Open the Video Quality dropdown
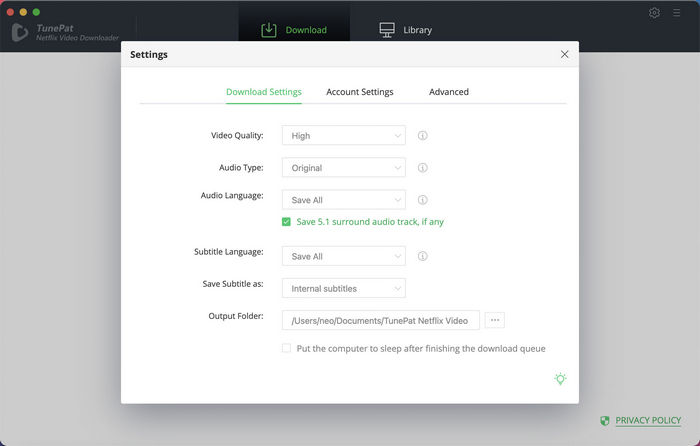 (x=344, y=135)
